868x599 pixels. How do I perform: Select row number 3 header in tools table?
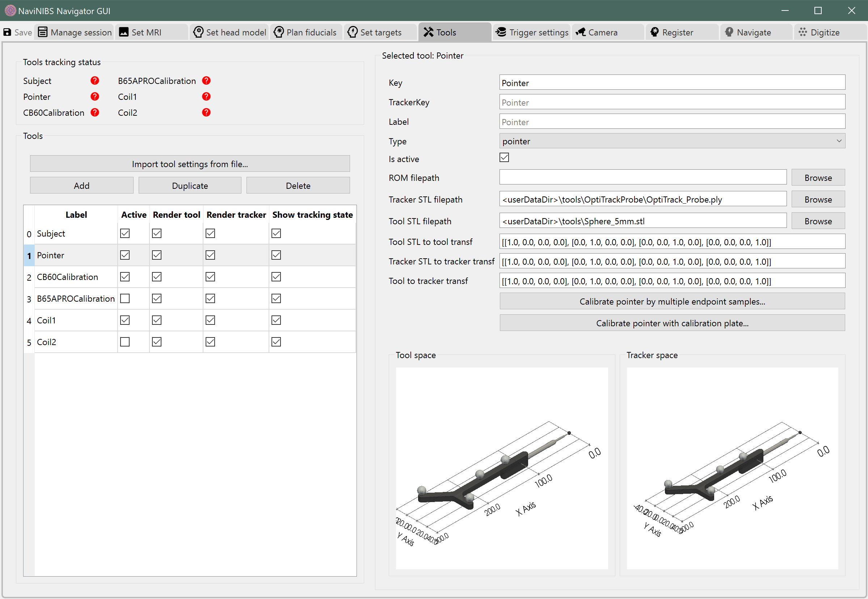click(29, 299)
